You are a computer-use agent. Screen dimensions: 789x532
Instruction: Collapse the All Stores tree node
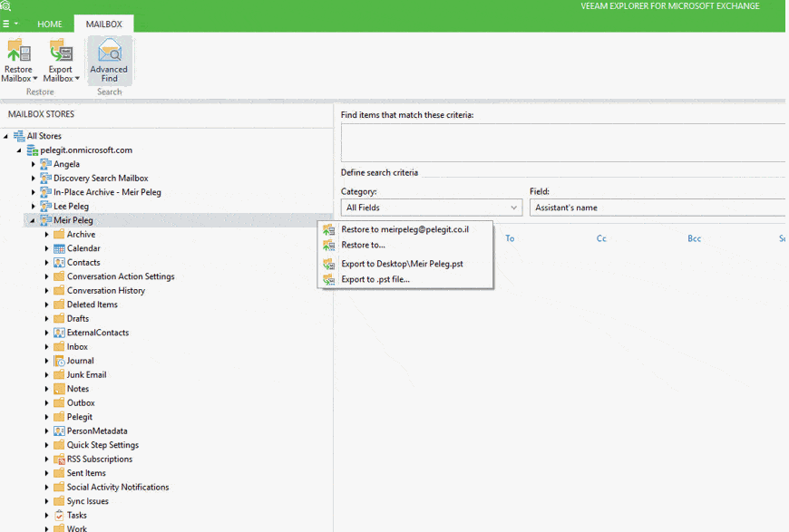point(5,136)
